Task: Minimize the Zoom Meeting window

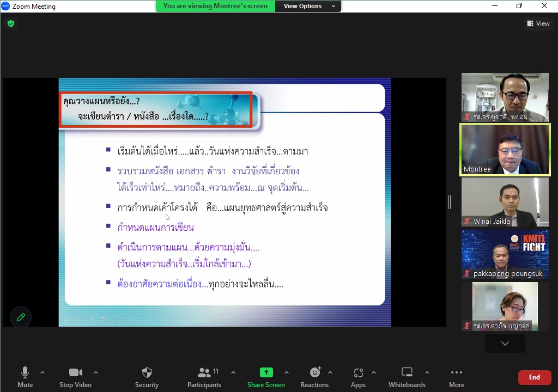Action: tap(495, 5)
